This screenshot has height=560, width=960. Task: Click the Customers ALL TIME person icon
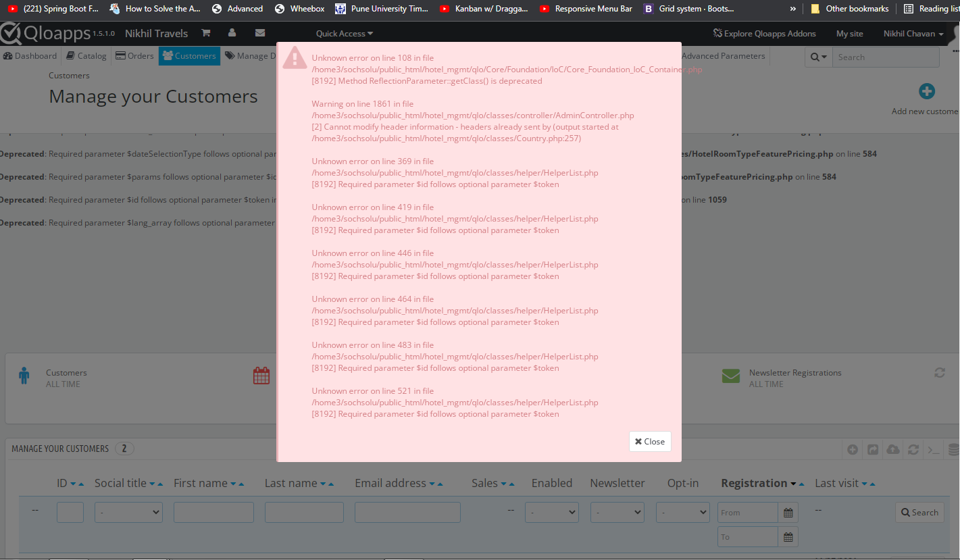click(24, 376)
